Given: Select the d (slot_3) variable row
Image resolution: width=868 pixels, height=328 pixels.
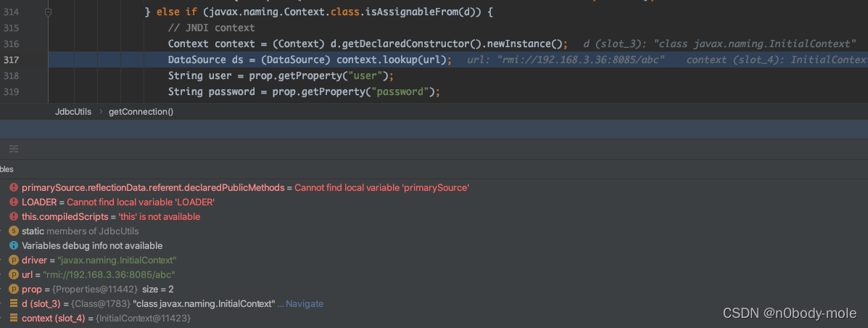Looking at the screenshot, I should 434,303.
